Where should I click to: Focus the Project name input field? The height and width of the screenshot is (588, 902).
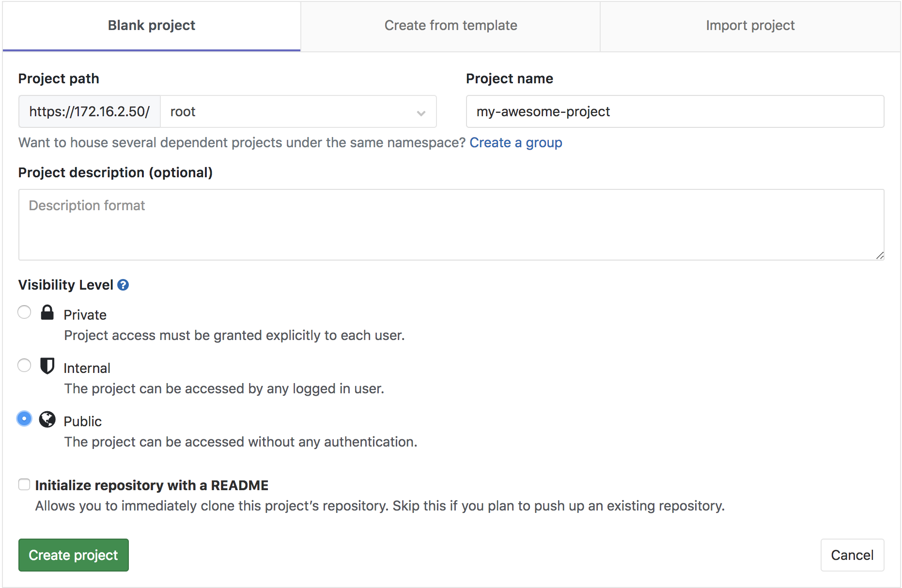pos(675,111)
